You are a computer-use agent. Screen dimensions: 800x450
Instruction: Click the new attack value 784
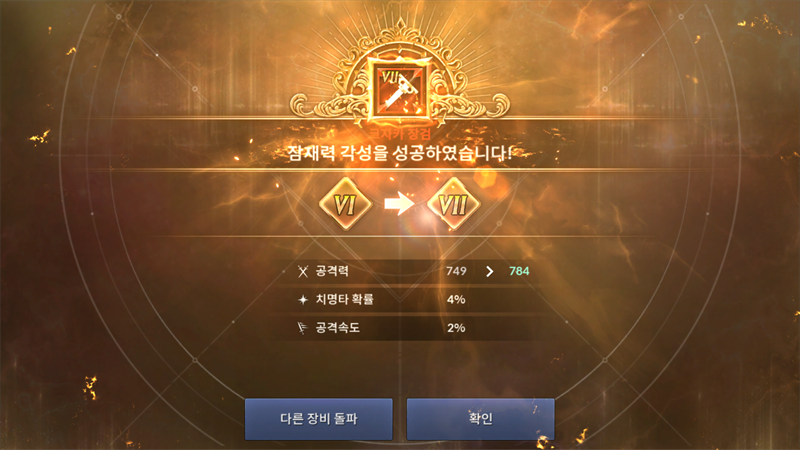pyautogui.click(x=519, y=271)
